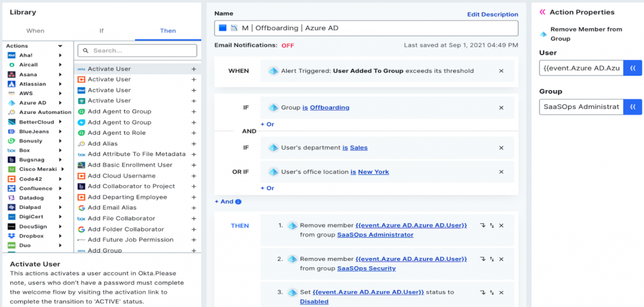Click the plus icon beside Add Alias
This screenshot has width=644, height=307.
pyautogui.click(x=194, y=143)
